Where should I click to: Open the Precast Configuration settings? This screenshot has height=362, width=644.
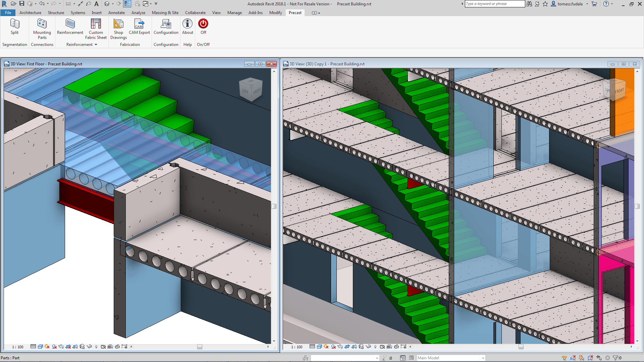(x=166, y=27)
